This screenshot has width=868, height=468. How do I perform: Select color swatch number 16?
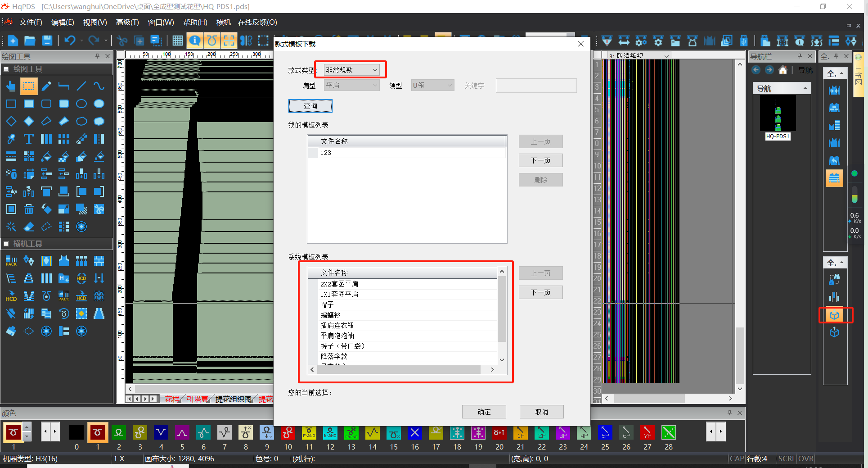click(415, 432)
